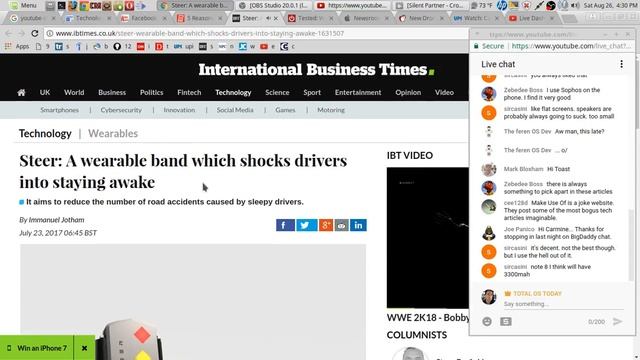Open the chat dollar/super chat icon
Screen dimensions: 640x360
(x=506, y=322)
